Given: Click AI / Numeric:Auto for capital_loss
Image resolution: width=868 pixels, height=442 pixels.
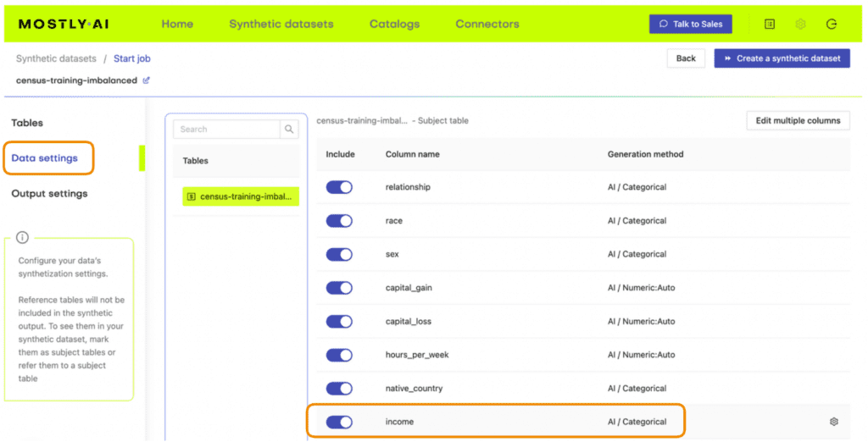Looking at the screenshot, I should 641,322.
